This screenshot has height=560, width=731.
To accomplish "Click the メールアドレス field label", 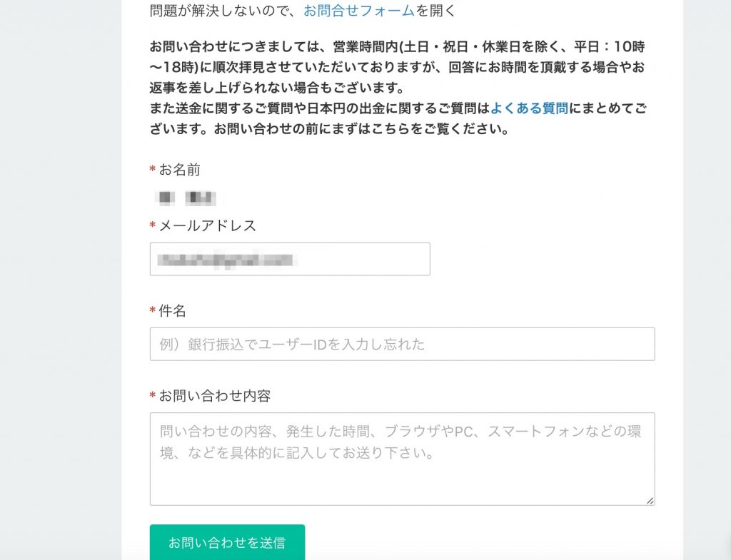I will click(x=208, y=226).
